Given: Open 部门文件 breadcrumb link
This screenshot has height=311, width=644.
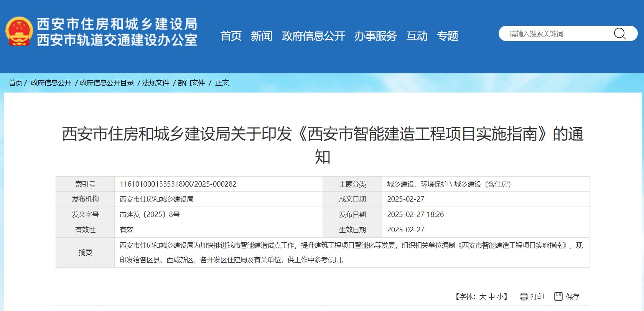Looking at the screenshot, I should [x=191, y=83].
